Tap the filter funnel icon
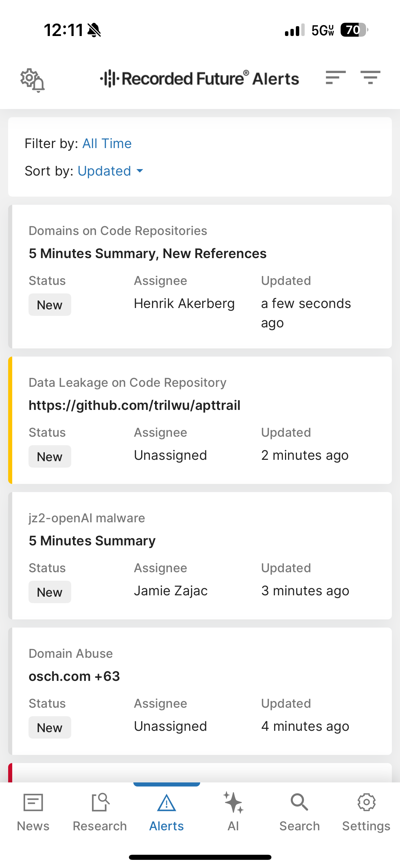 click(370, 78)
